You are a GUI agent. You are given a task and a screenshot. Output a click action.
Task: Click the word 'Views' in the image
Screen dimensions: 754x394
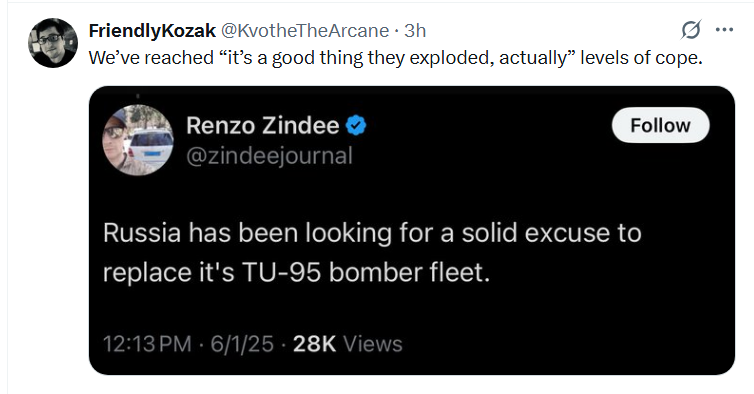[x=373, y=344]
